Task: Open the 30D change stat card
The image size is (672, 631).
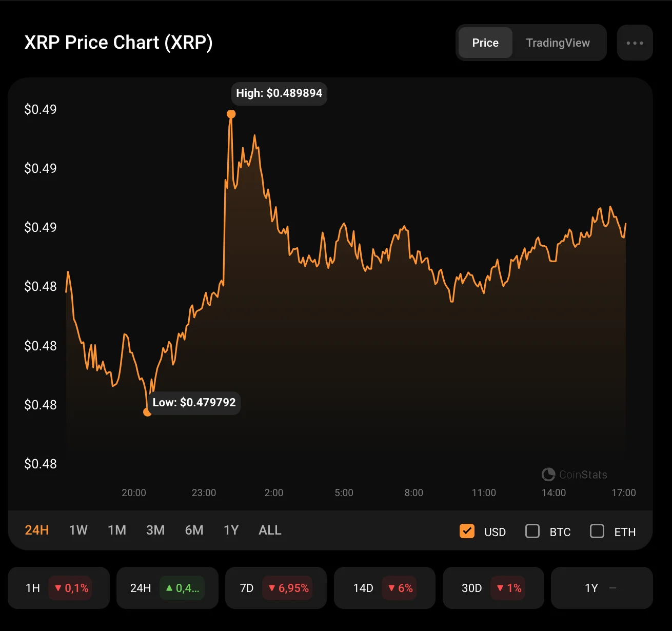Action: point(493,588)
